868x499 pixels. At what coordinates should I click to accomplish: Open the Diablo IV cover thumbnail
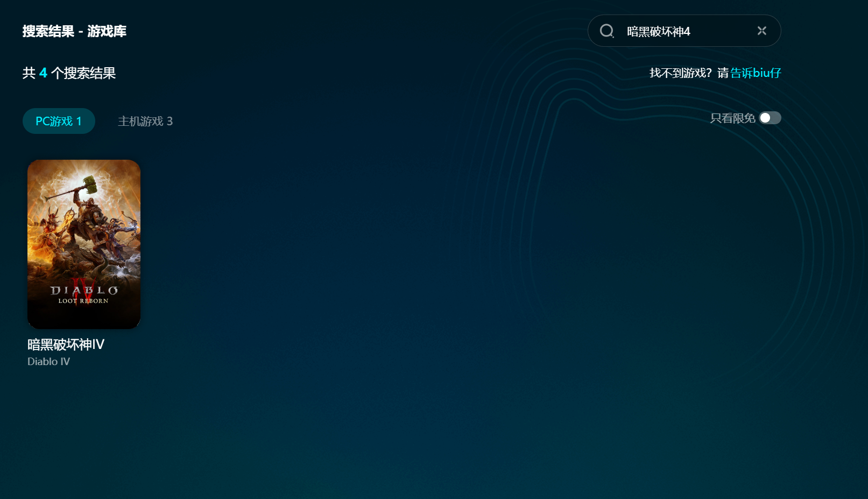[x=84, y=244]
